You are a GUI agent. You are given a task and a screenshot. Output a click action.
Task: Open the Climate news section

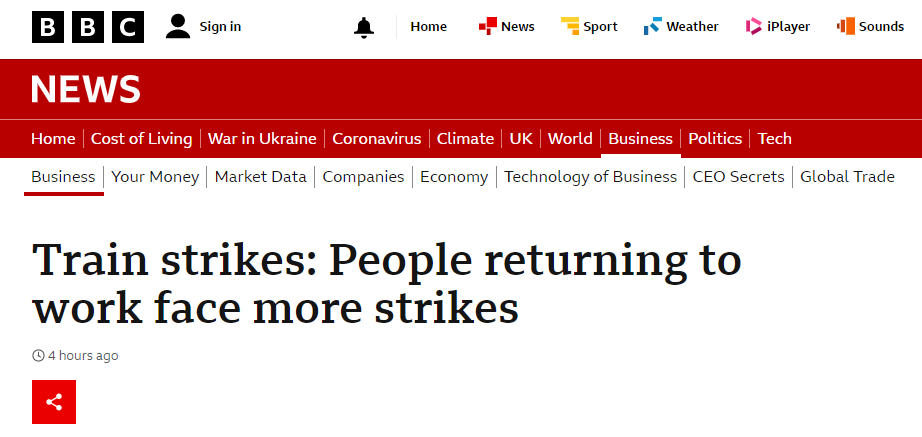click(465, 139)
